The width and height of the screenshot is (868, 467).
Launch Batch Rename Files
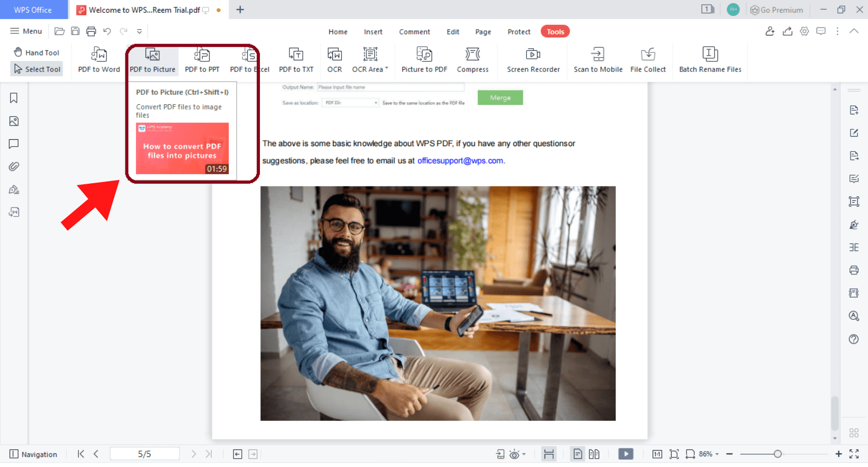pos(710,60)
